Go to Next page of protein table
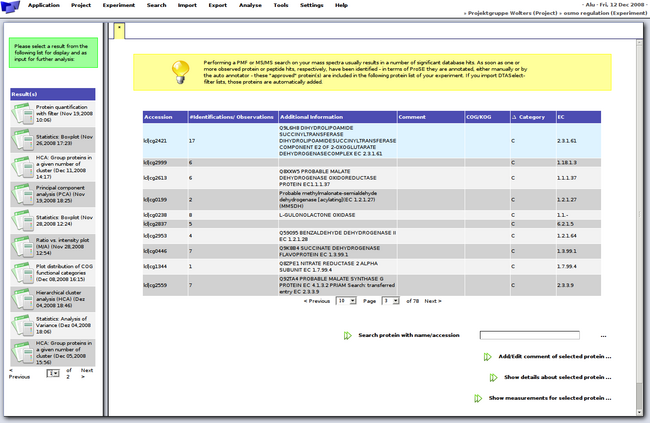The width and height of the screenshot is (650, 423). click(433, 301)
